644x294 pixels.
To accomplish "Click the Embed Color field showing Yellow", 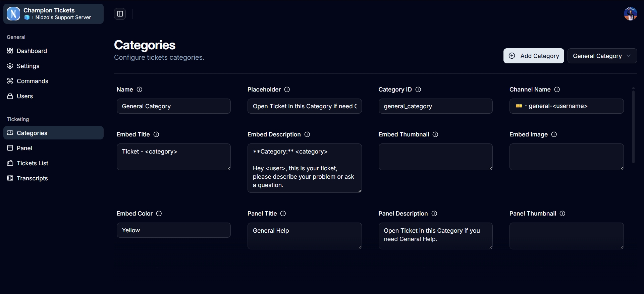I will [173, 230].
